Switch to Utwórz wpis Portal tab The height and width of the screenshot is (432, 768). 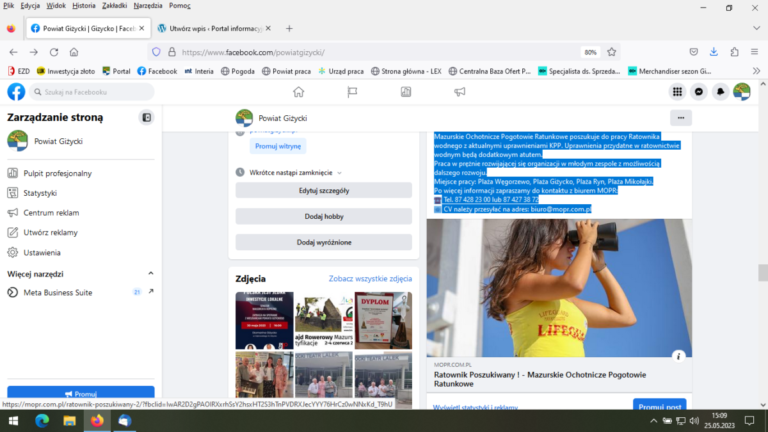pos(214,28)
